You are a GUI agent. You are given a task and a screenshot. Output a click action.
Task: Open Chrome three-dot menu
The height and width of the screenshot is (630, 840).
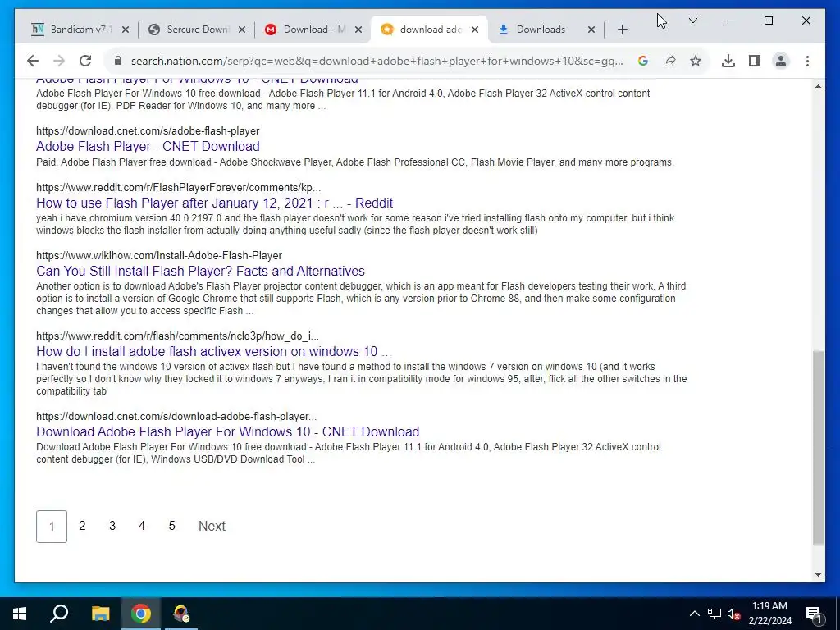pos(807,61)
